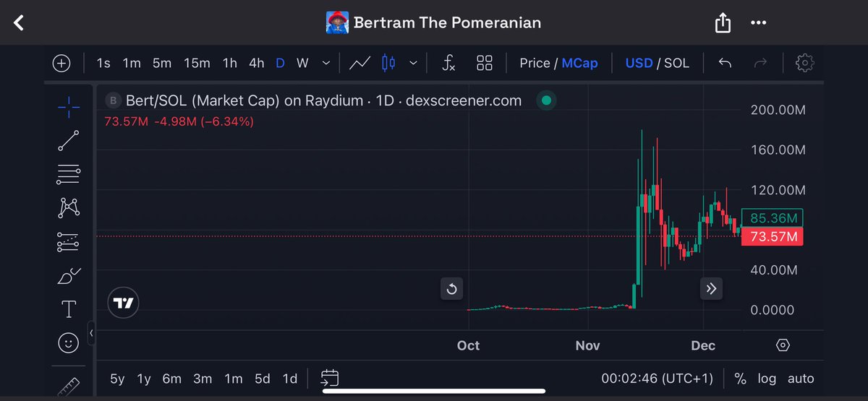Toggle percent scale mode
The width and height of the screenshot is (868, 401).
pyautogui.click(x=740, y=379)
